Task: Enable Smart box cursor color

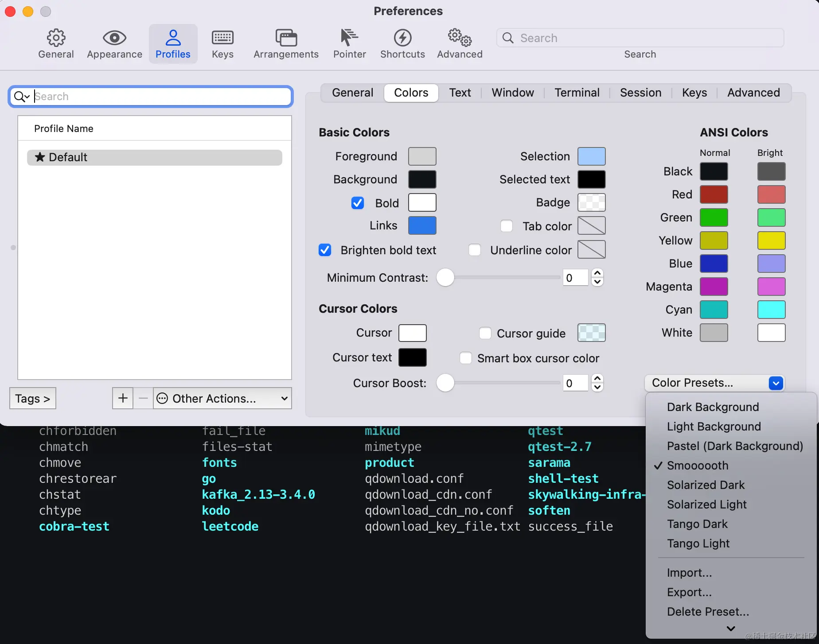Action: (466, 358)
